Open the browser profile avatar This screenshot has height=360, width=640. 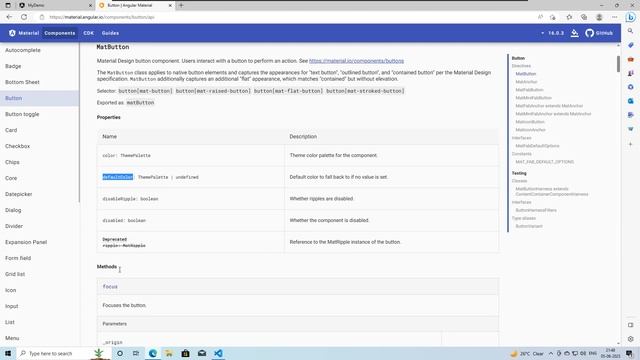pyautogui.click(x=599, y=17)
